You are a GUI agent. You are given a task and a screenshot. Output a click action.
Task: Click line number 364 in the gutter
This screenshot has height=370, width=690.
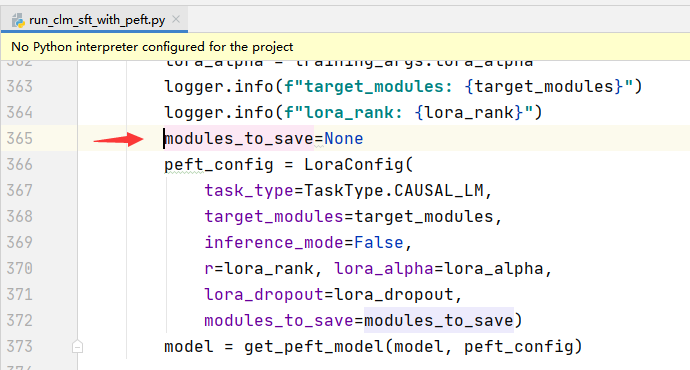pyautogui.click(x=20, y=113)
